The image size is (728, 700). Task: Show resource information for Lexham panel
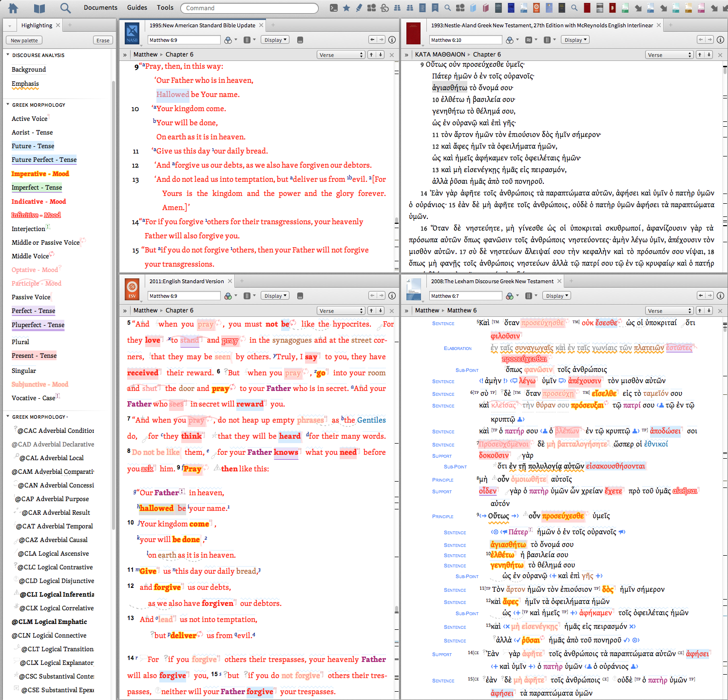click(720, 295)
